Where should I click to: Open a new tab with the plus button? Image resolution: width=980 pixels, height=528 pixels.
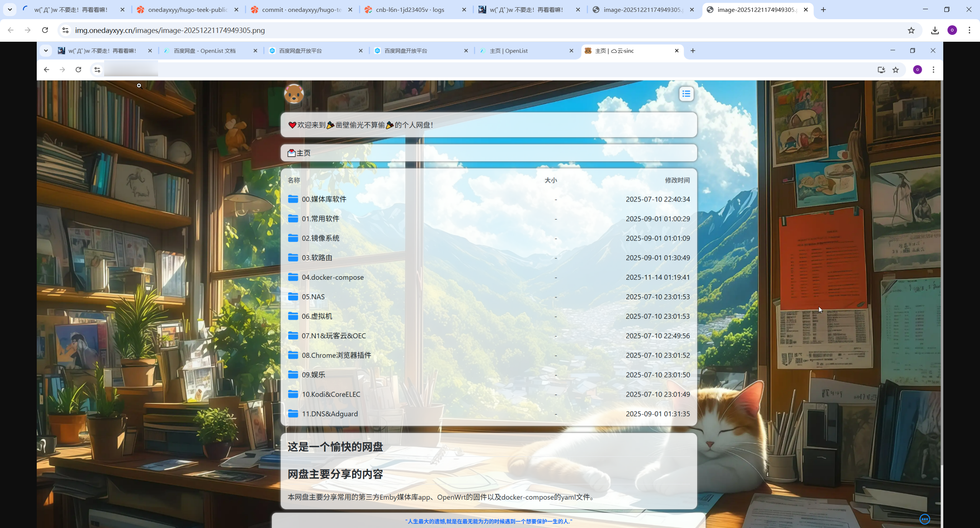(823, 10)
